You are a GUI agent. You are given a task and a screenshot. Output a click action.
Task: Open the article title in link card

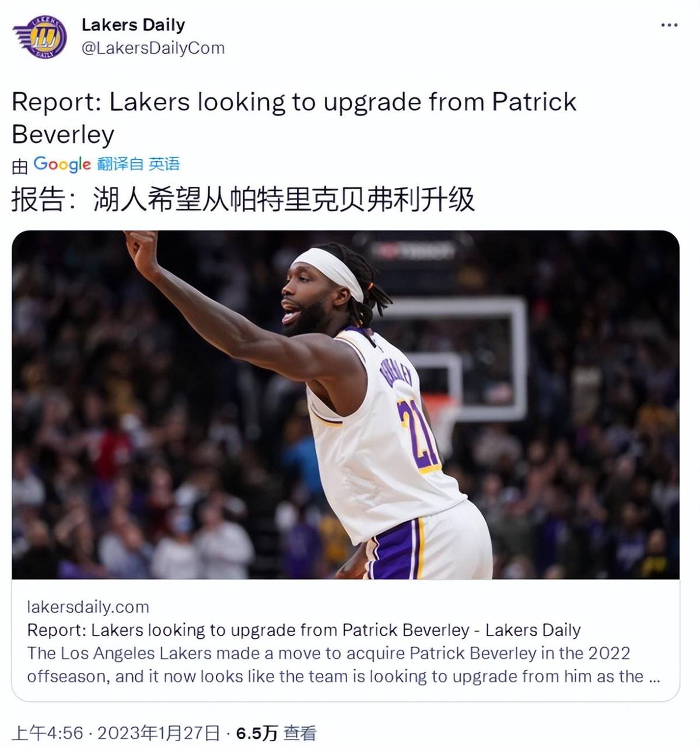304,630
